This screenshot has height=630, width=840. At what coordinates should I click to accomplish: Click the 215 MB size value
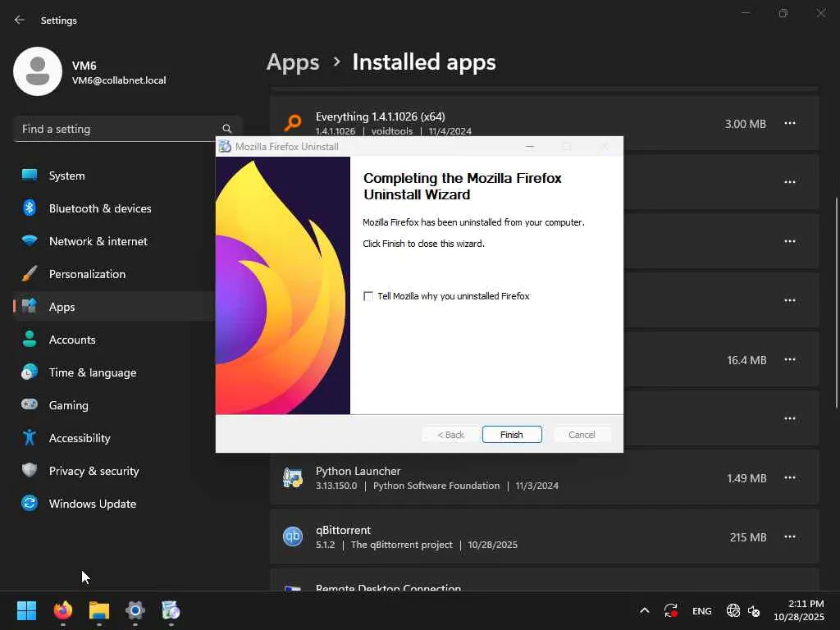click(748, 537)
